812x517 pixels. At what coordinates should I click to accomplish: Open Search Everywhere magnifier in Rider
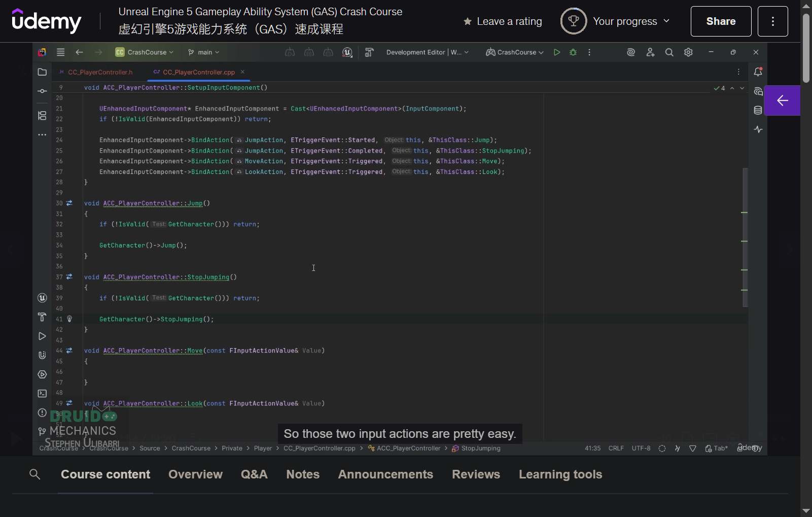point(669,52)
